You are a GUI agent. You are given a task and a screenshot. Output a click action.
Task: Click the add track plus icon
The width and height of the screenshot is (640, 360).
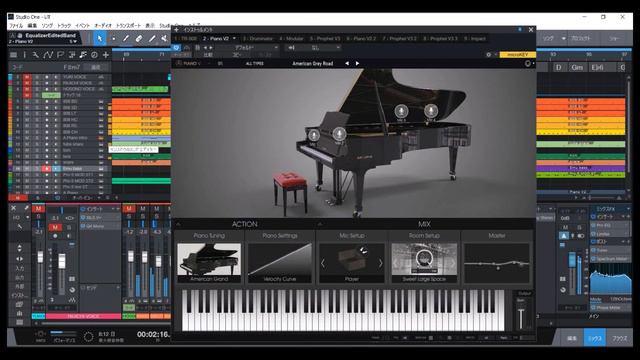tap(106, 55)
